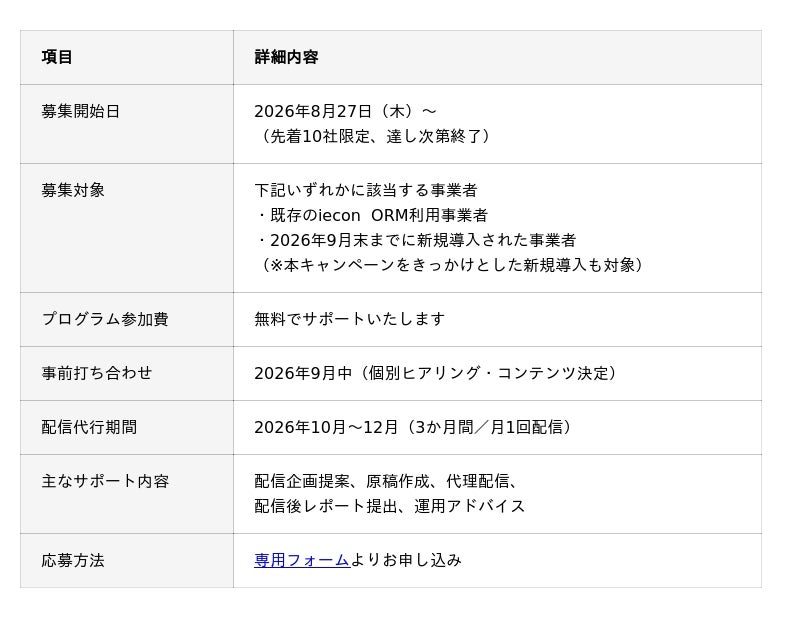Select the 応募方法 row label
The image size is (800, 618).
[73, 560]
